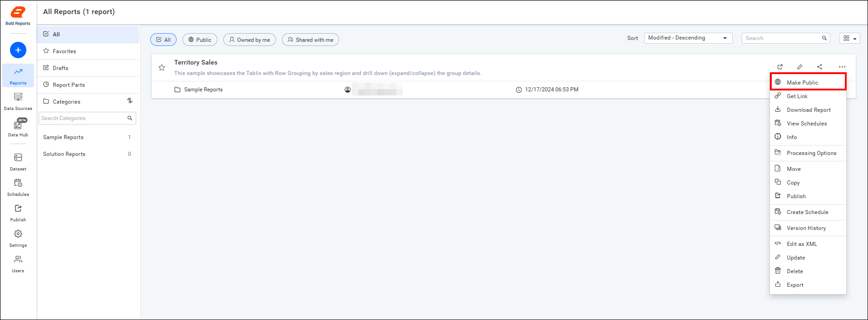This screenshot has width=868, height=320.
Task: Select Sample Reports category
Action: click(x=88, y=137)
